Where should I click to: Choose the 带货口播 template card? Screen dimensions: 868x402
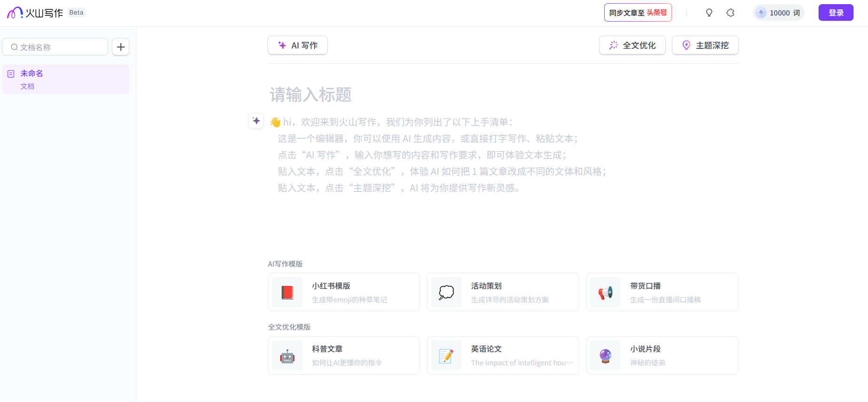(662, 292)
